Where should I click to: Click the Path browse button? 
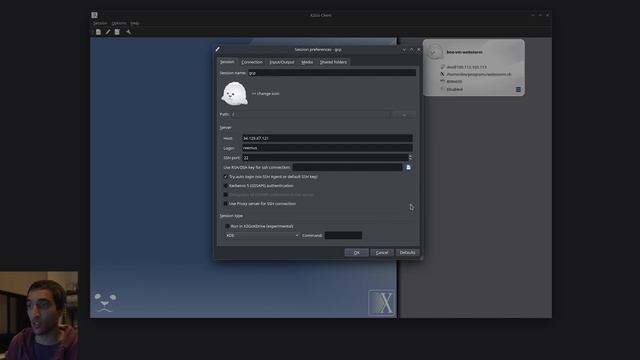coord(404,114)
